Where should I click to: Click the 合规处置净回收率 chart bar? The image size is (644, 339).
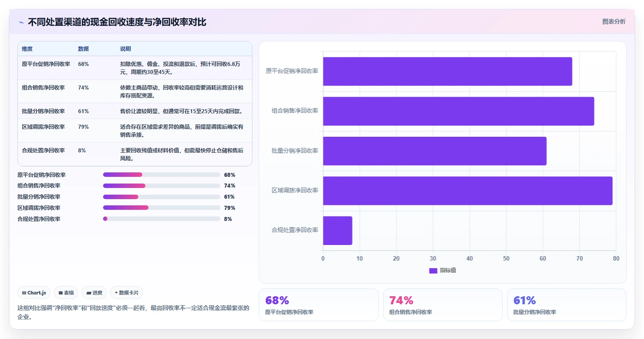click(x=338, y=230)
